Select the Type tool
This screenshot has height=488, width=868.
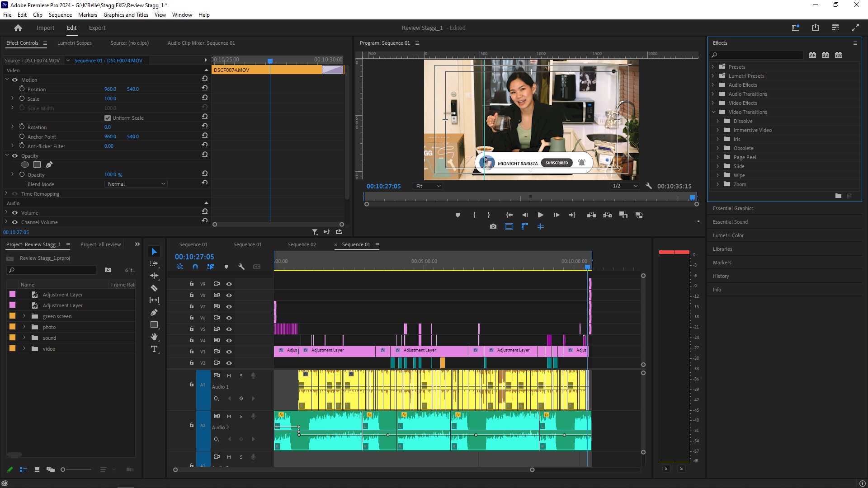154,349
